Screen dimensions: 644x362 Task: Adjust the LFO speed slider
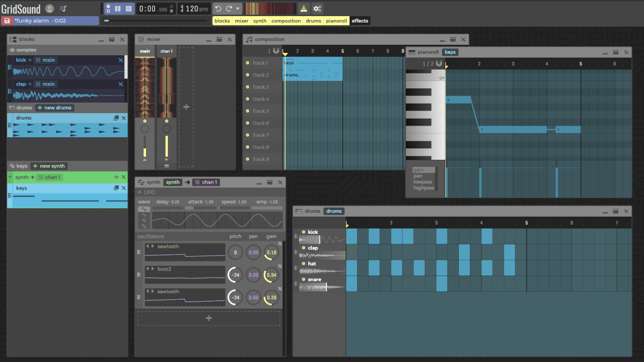tap(234, 208)
